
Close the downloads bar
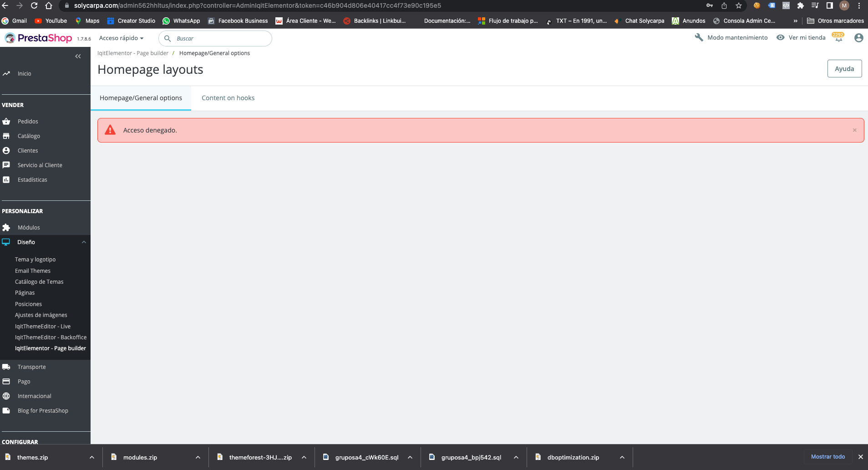point(860,457)
